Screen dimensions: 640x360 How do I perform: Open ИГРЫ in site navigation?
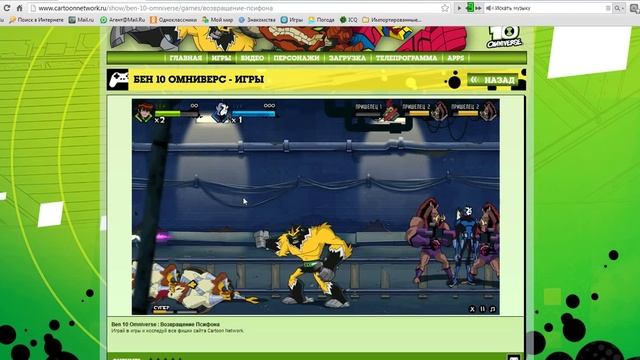click(x=221, y=58)
